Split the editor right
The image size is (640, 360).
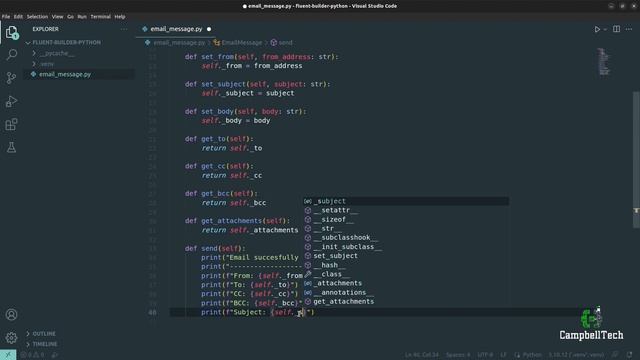pyautogui.click(x=616, y=29)
